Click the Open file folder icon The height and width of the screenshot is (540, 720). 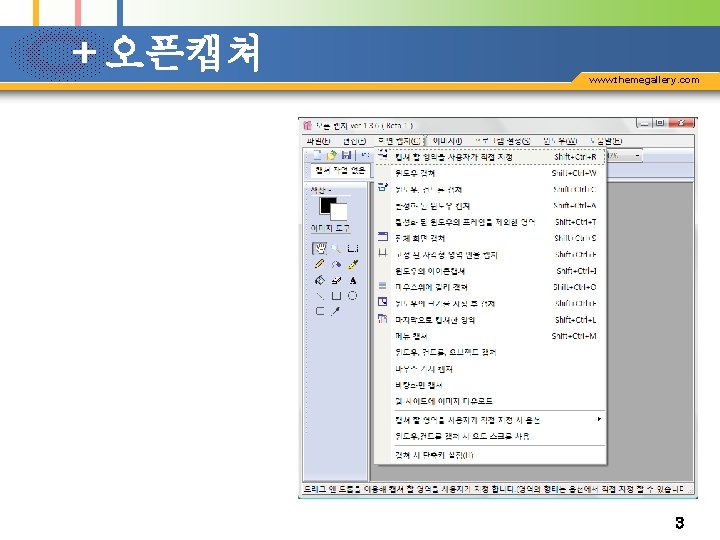pos(332,155)
